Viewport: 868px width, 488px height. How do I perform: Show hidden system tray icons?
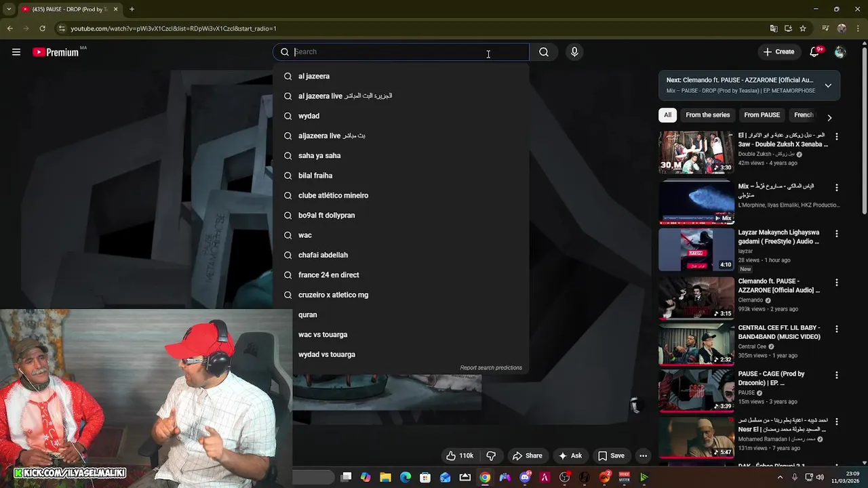point(780,477)
